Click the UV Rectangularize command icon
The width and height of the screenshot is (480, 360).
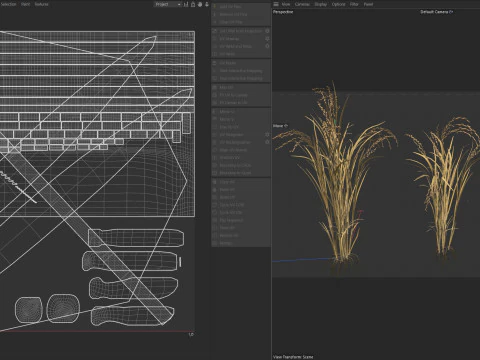coord(215,142)
